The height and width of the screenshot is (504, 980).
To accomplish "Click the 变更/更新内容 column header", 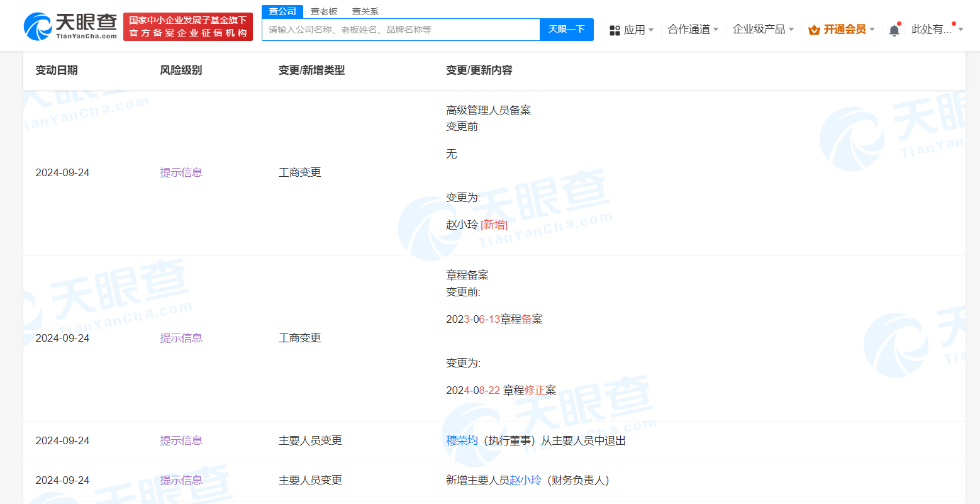I will point(479,70).
